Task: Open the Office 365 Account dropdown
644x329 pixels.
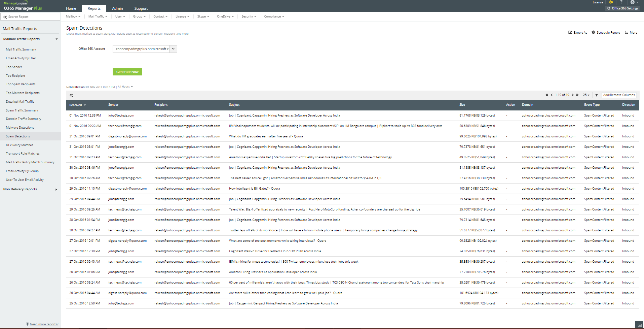Action: (173, 49)
